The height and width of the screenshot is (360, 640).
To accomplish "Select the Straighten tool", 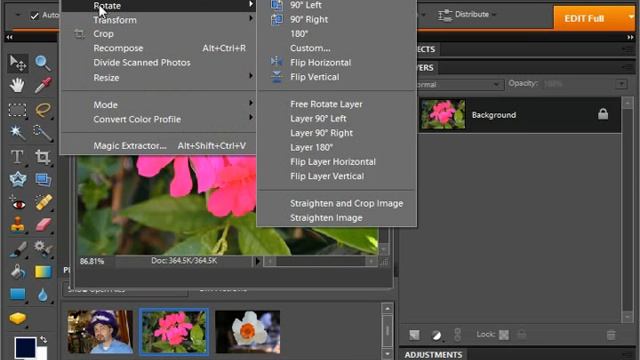I will pos(42,179).
